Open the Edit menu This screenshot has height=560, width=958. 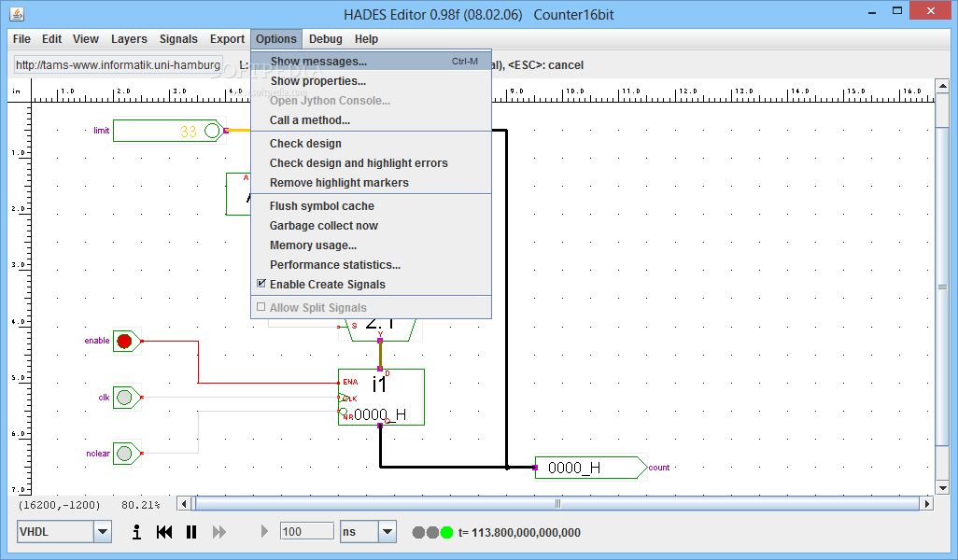52,39
